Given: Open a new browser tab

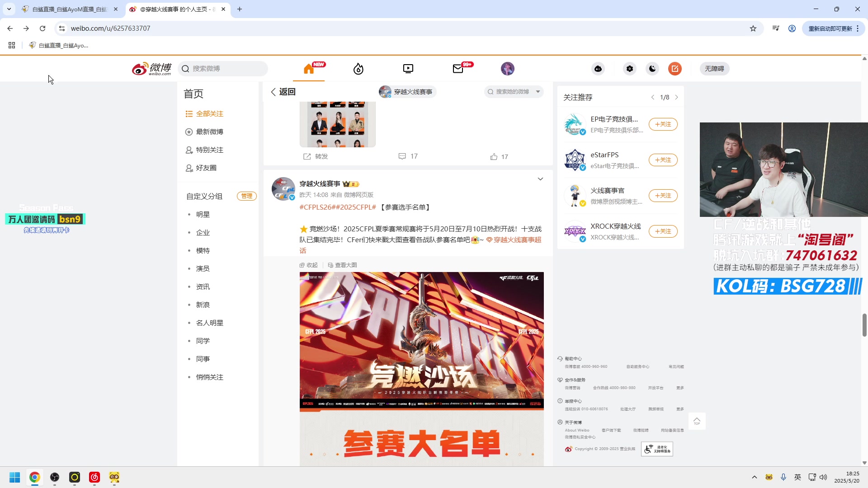Looking at the screenshot, I should click(x=240, y=9).
